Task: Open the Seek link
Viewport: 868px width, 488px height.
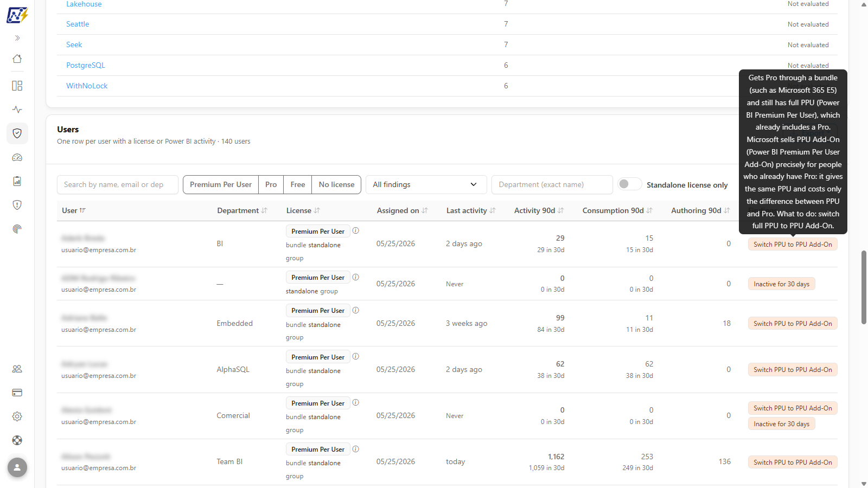Action: pos(74,44)
